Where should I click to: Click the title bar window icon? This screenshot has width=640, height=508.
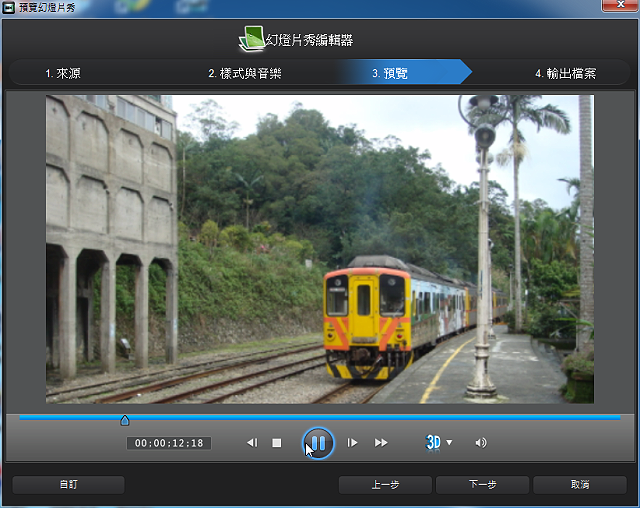[9, 7]
